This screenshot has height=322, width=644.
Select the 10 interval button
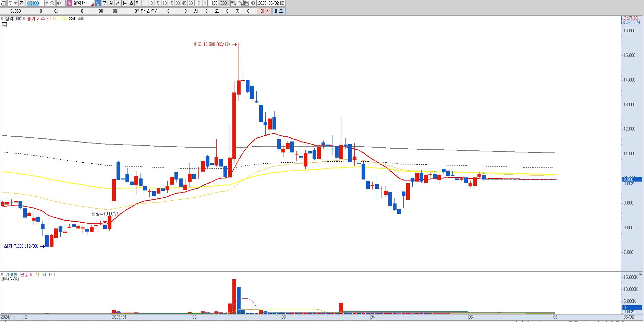(165, 3)
